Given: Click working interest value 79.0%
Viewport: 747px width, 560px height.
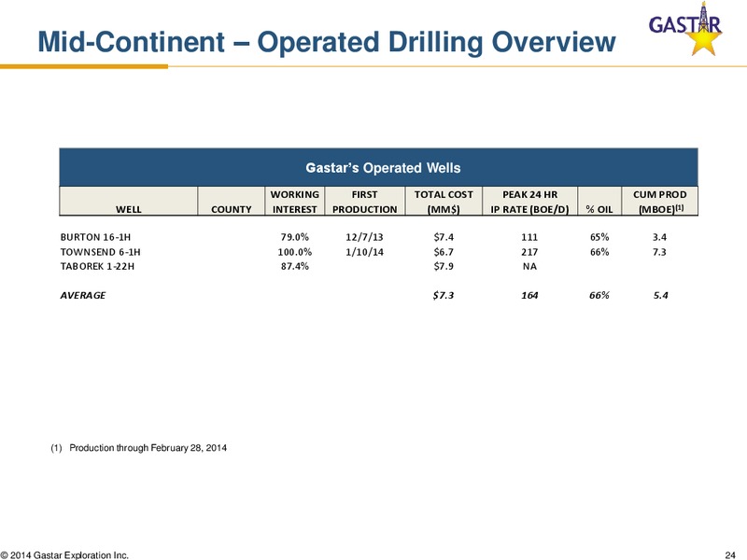Looking at the screenshot, I should pos(295,237).
